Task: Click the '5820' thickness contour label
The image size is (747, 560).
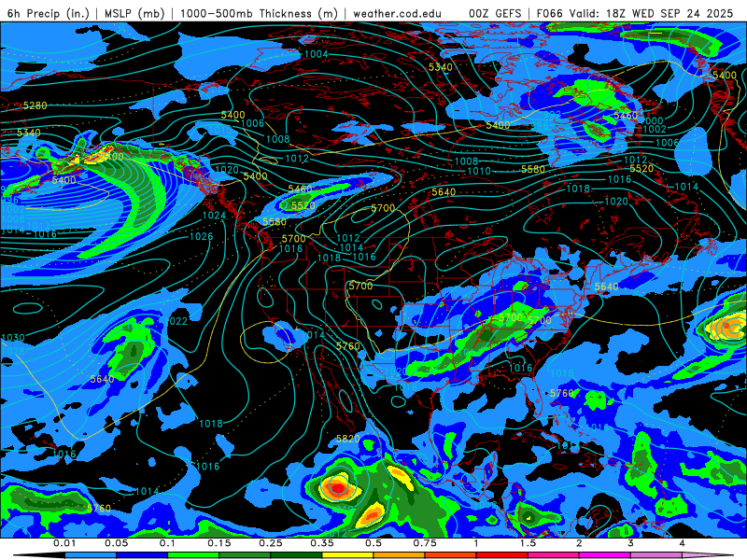Action: coord(347,439)
